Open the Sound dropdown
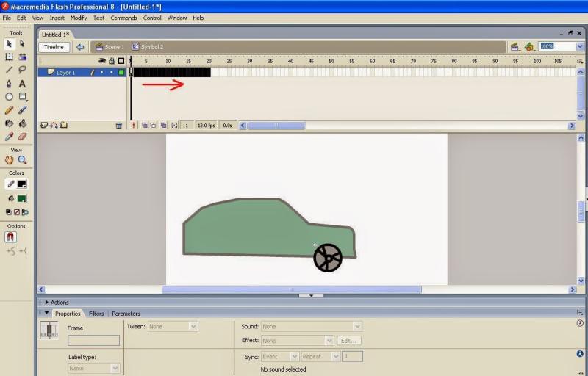The image size is (588, 376). [x=311, y=327]
